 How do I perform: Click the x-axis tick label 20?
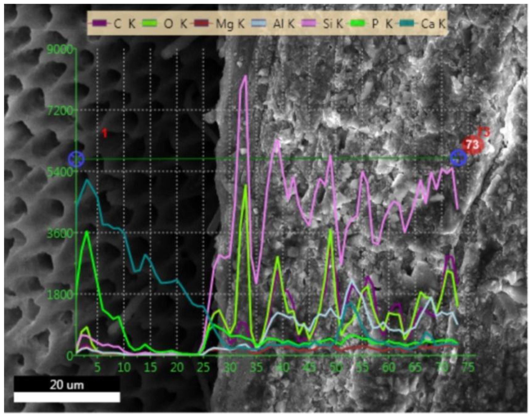click(x=177, y=367)
